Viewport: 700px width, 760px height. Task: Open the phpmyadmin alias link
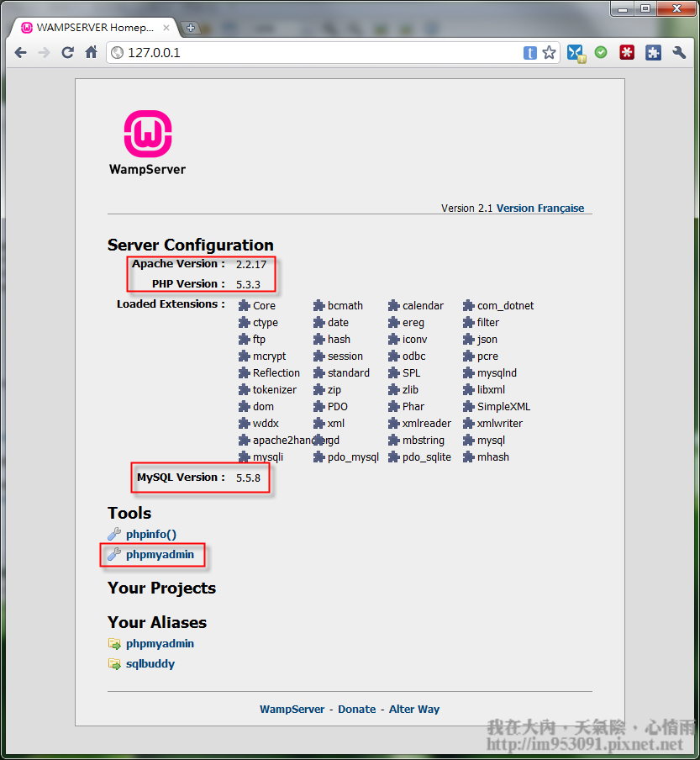click(160, 644)
